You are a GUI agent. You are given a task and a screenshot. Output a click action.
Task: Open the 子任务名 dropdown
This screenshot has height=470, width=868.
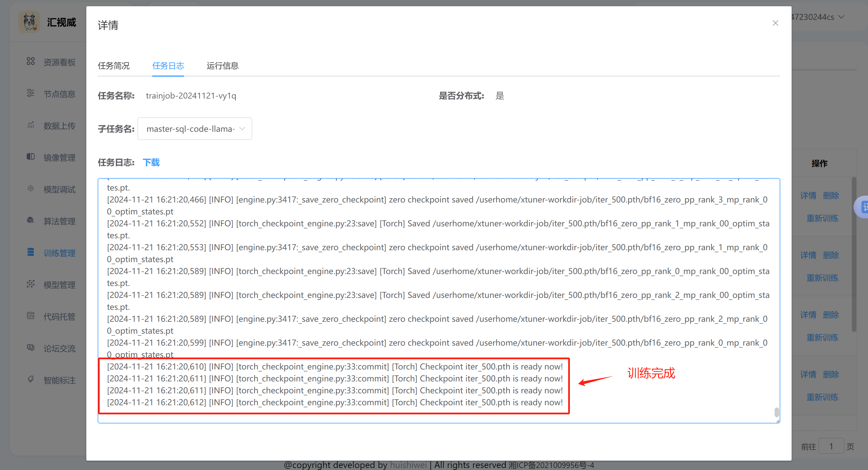pyautogui.click(x=194, y=129)
